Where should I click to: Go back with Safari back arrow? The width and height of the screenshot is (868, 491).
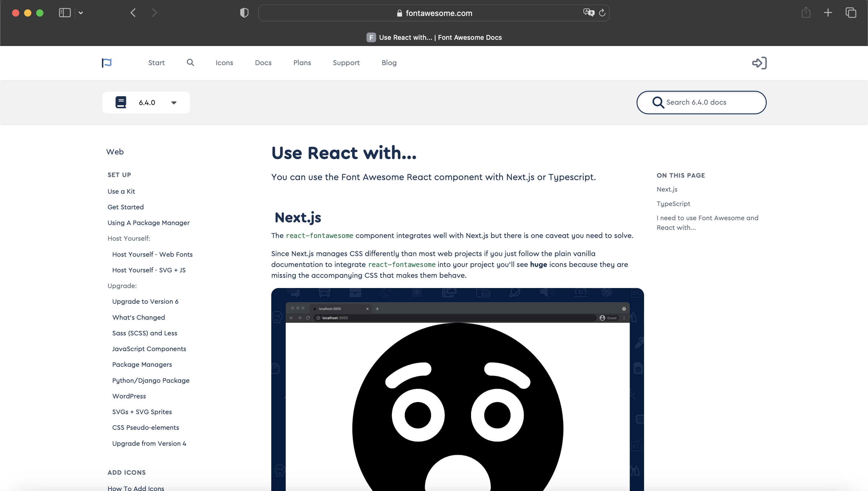[x=133, y=13]
